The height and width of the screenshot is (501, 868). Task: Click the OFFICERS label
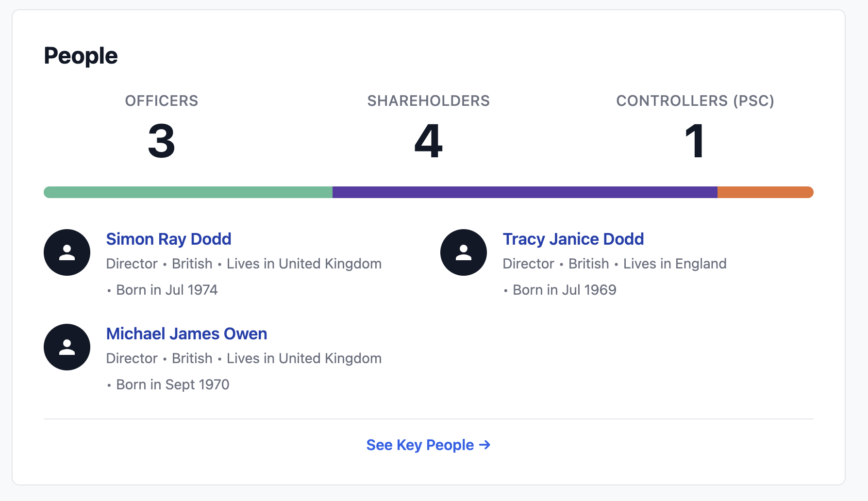pyautogui.click(x=161, y=100)
